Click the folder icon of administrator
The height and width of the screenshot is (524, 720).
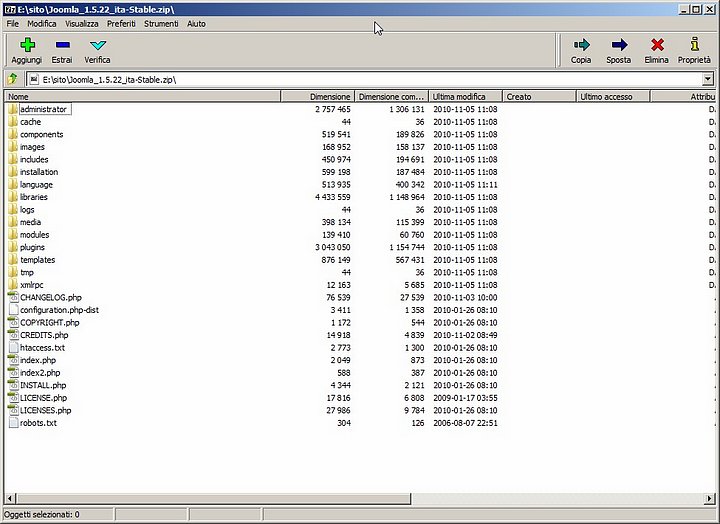(x=13, y=109)
